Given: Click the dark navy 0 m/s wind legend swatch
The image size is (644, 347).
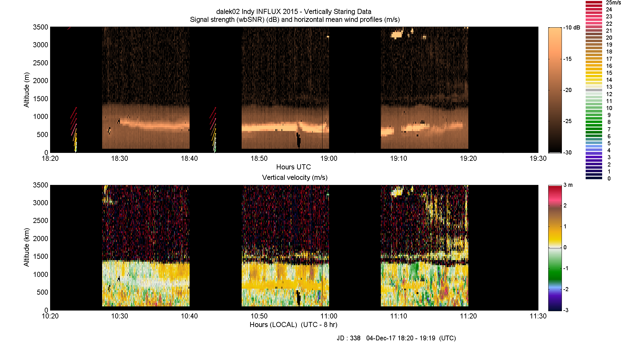Looking at the screenshot, I should [594, 178].
